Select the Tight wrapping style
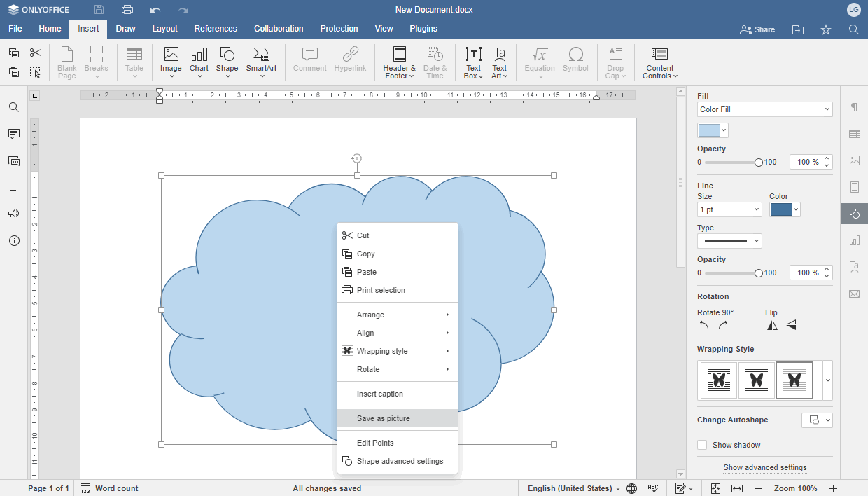The width and height of the screenshot is (868, 496). coord(757,380)
